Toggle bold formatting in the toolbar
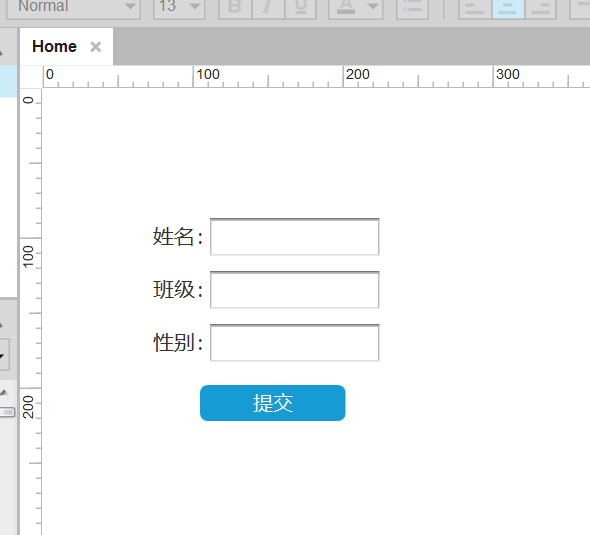Screen dimensions: 590x535 point(235,8)
